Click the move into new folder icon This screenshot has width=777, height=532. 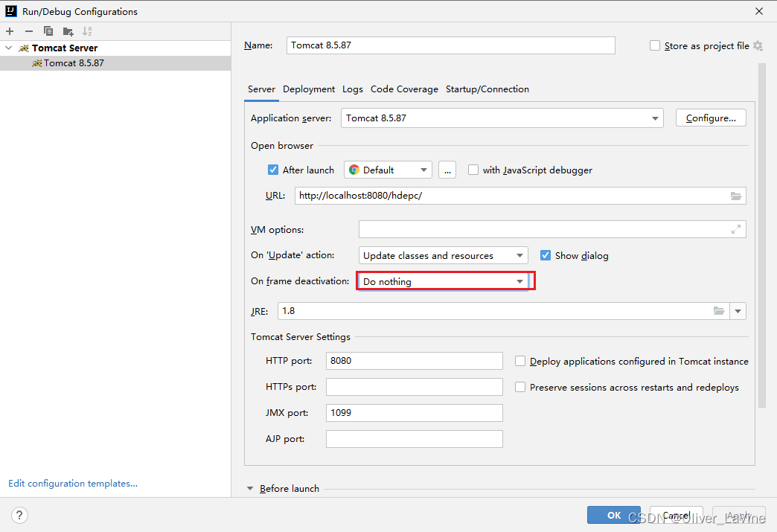coord(68,32)
